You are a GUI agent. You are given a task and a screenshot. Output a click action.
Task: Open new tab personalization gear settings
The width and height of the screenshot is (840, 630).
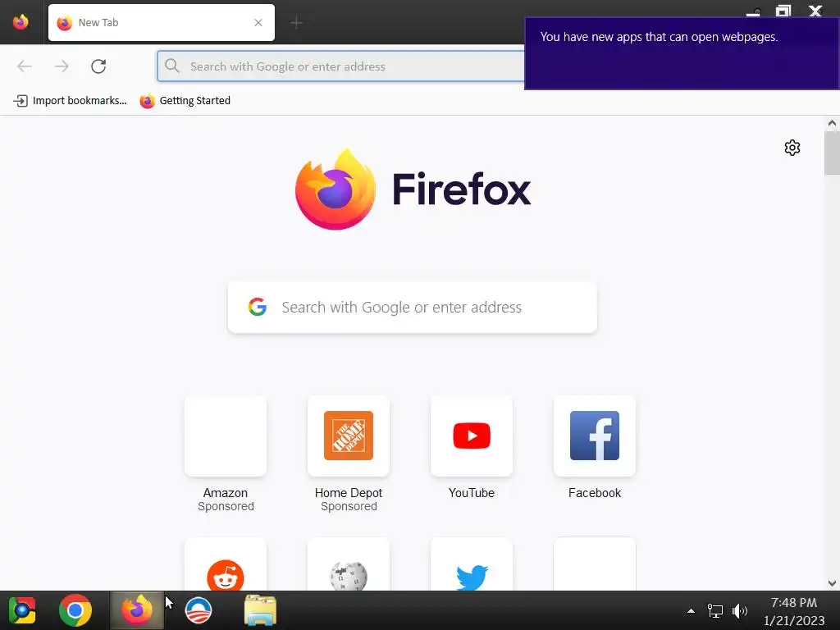[x=792, y=148]
